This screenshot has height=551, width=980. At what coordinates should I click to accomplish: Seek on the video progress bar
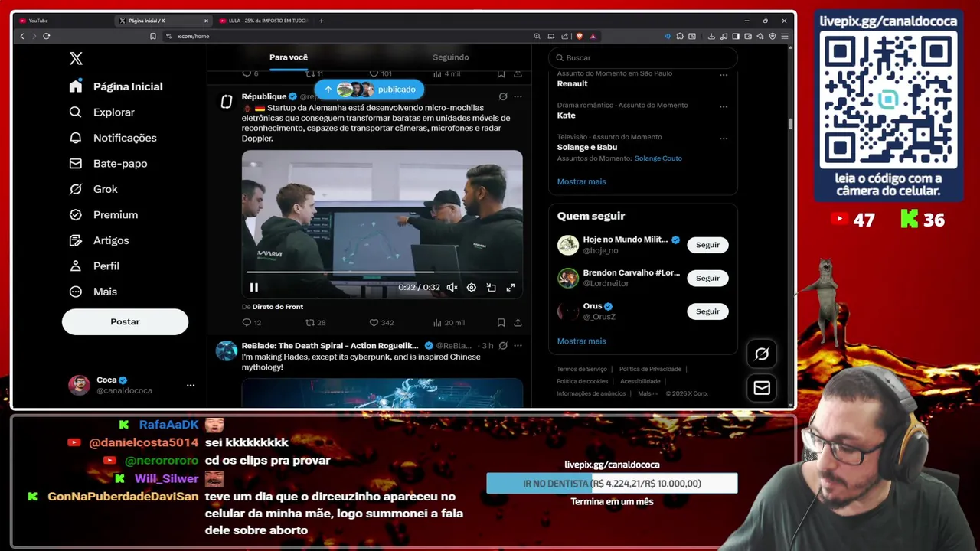382,272
